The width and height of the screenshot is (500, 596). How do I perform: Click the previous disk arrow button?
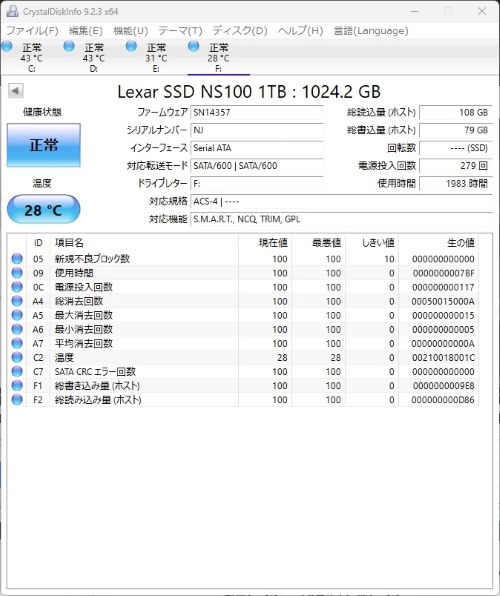coord(16,91)
